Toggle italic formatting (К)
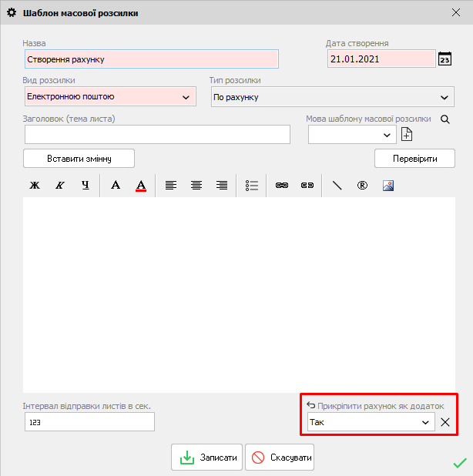The height and width of the screenshot is (476, 473). [59, 186]
